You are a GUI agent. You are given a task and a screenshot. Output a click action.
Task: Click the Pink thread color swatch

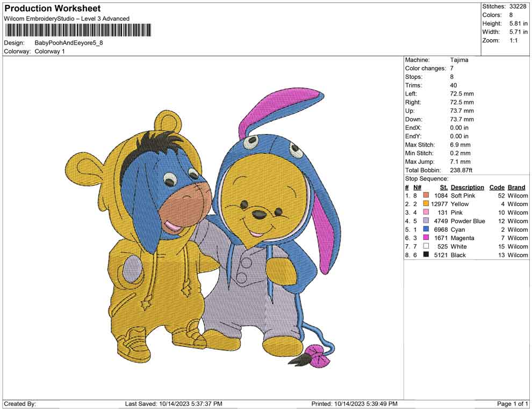pyautogui.click(x=426, y=212)
